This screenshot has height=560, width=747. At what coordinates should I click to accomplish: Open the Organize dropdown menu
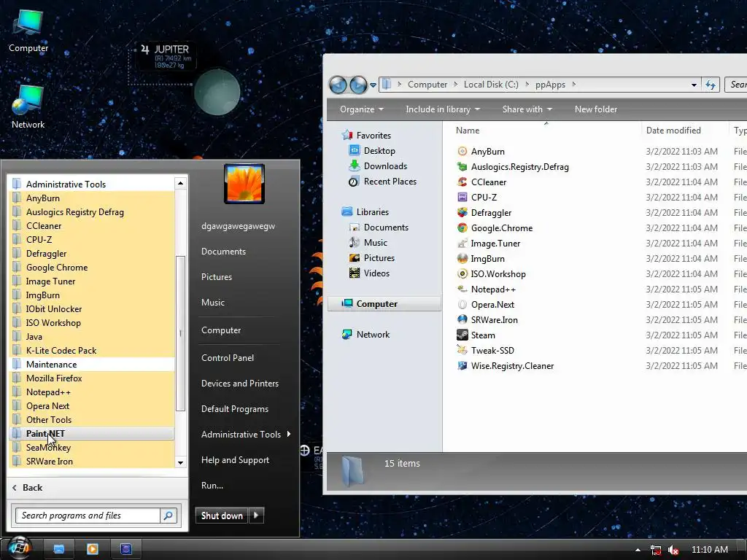[x=362, y=109]
